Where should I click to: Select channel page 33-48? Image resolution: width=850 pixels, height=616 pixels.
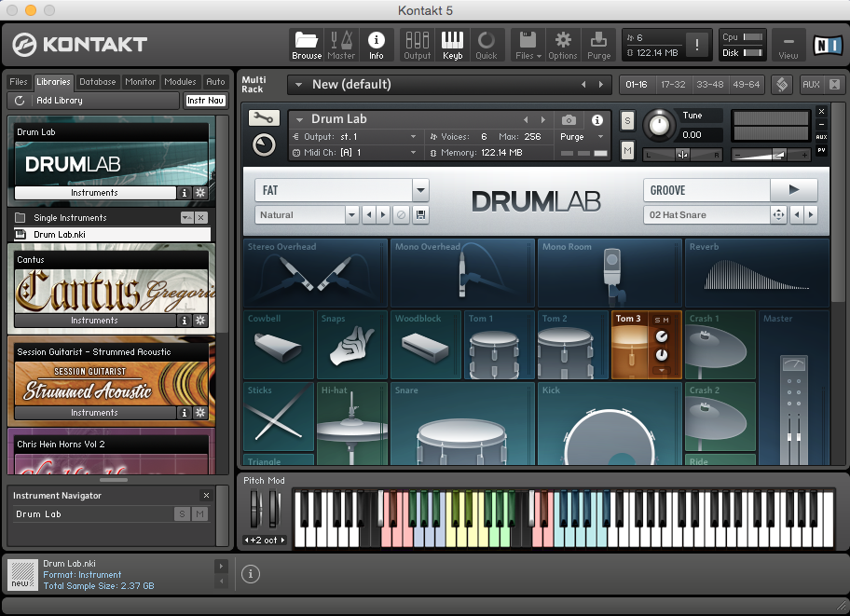(709, 85)
